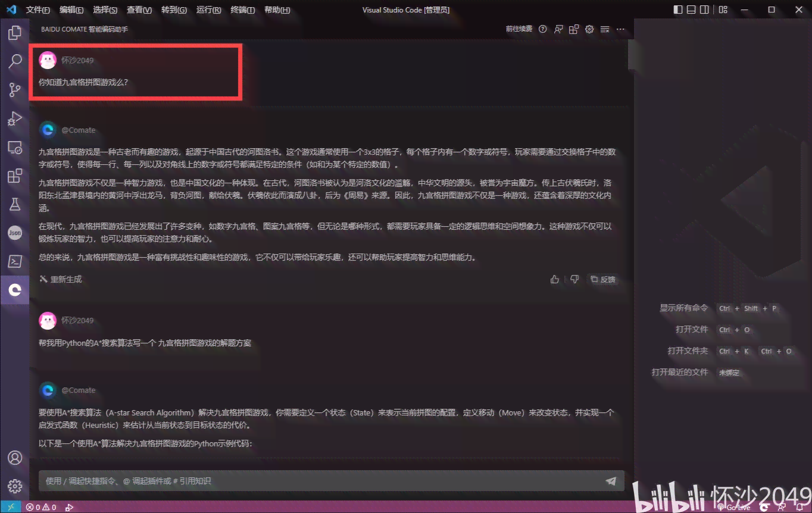The width and height of the screenshot is (812, 513).
Task: Toggle the bottom panel layout
Action: pos(692,10)
